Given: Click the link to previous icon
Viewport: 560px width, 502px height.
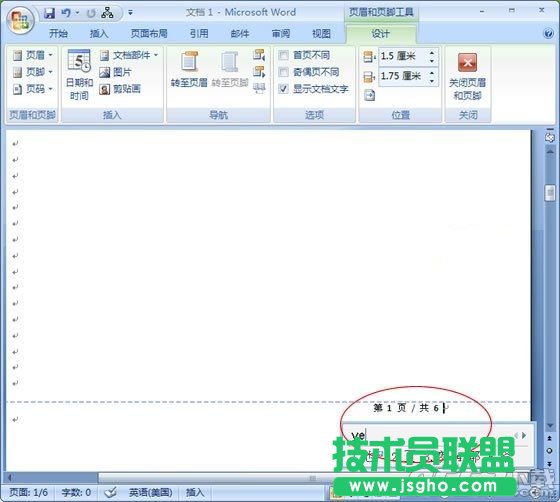Looking at the screenshot, I should (x=259, y=88).
